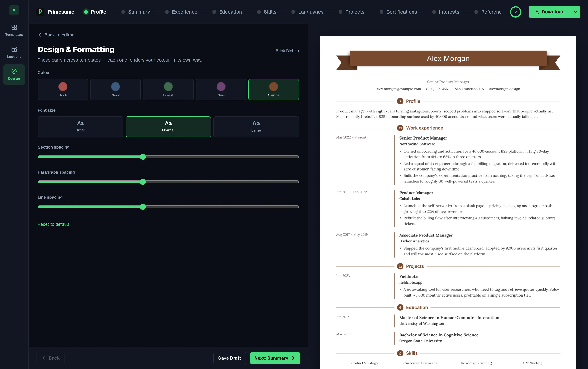
Task: Choose Normal font size
Action: (x=168, y=127)
